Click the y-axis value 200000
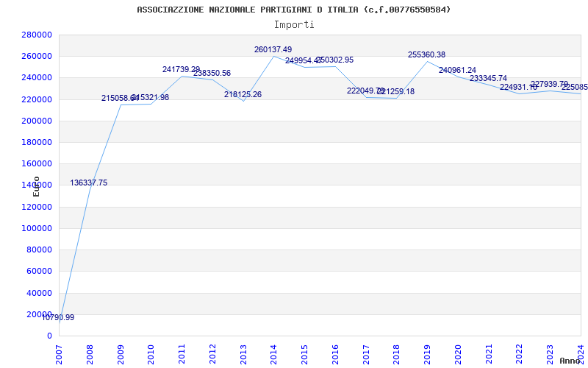Image resolution: width=588 pixels, height=368 pixels. point(37,121)
